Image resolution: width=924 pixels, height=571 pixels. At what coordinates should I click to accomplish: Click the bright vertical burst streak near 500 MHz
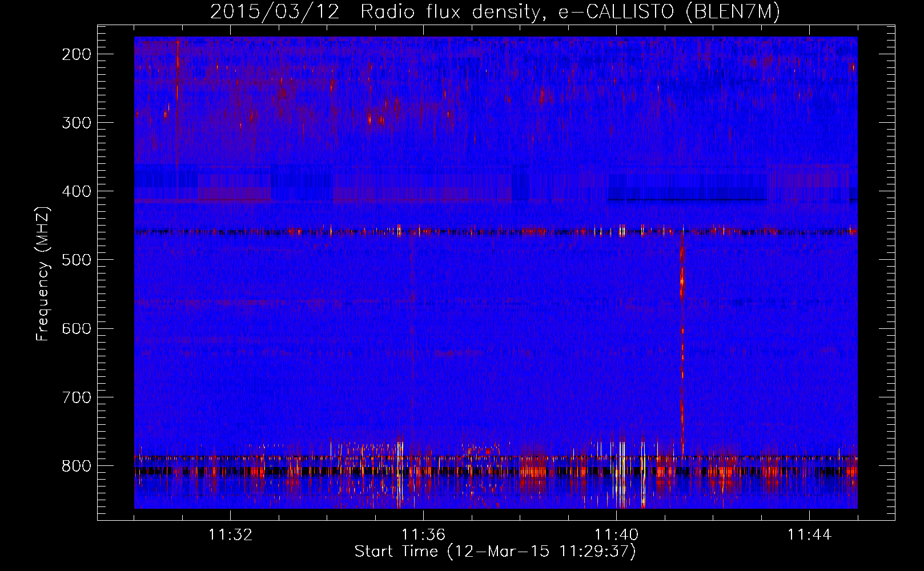click(x=682, y=280)
